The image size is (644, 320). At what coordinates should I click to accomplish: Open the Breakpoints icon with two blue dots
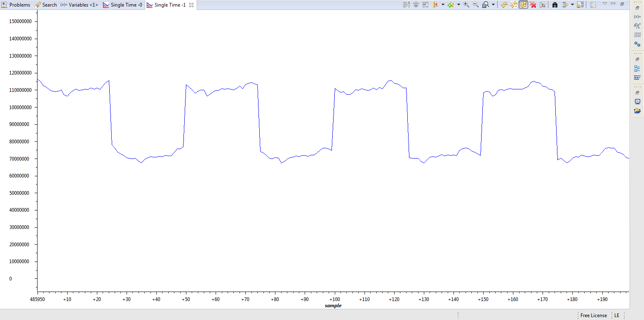[x=637, y=44]
